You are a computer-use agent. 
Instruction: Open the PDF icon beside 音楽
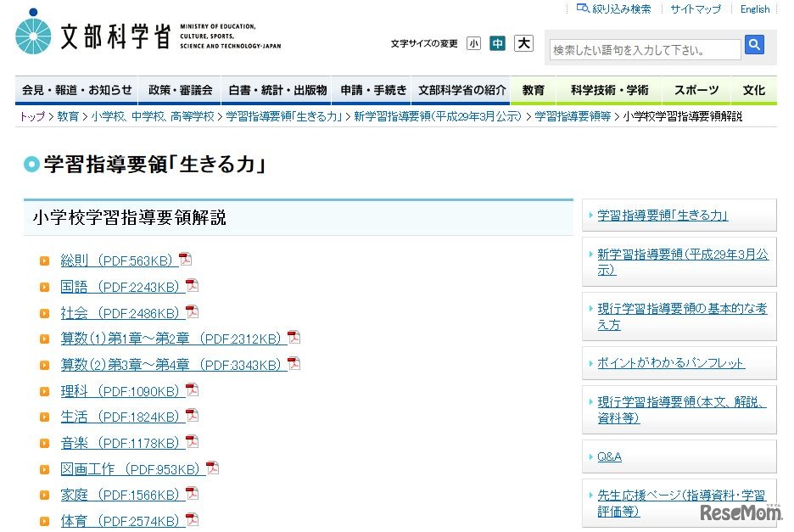193,442
